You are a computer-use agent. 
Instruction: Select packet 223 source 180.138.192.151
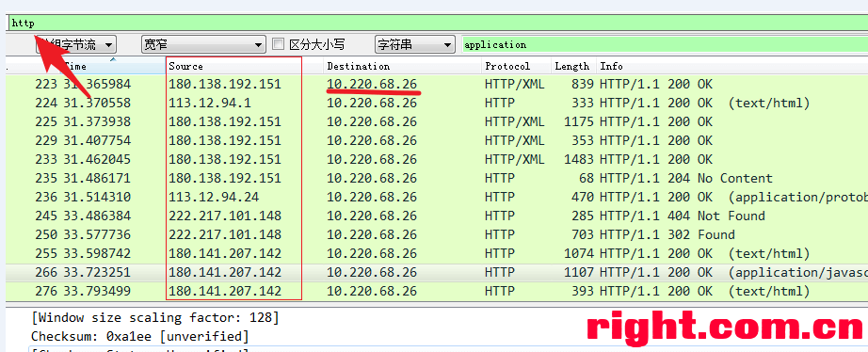point(225,84)
